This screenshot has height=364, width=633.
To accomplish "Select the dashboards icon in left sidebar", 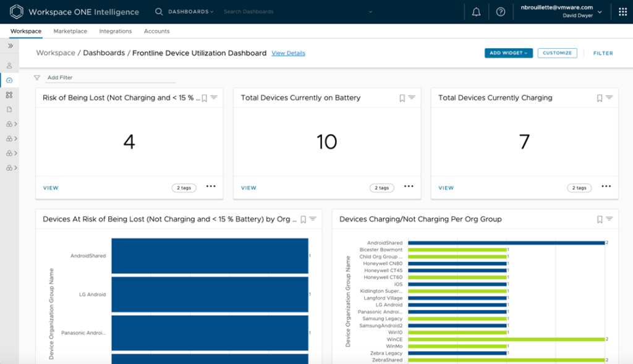I will click(x=9, y=80).
